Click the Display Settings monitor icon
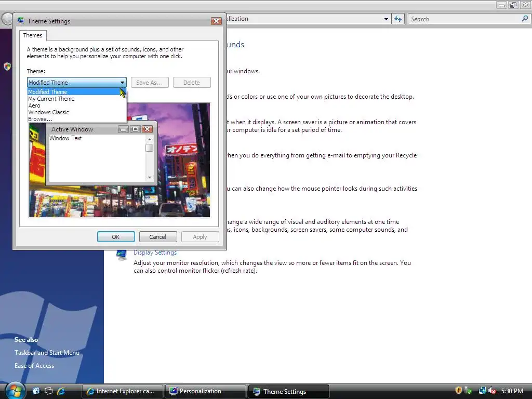 (121, 255)
